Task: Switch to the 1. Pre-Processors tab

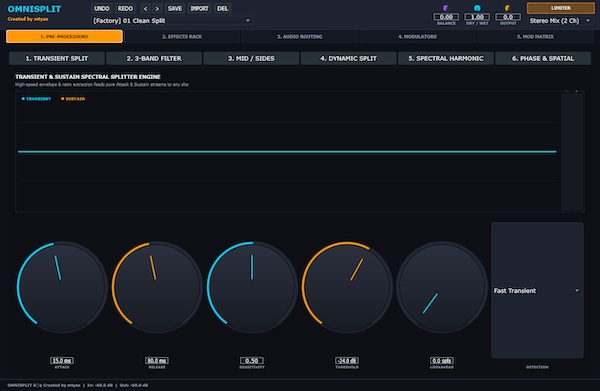Action: pyautogui.click(x=64, y=36)
